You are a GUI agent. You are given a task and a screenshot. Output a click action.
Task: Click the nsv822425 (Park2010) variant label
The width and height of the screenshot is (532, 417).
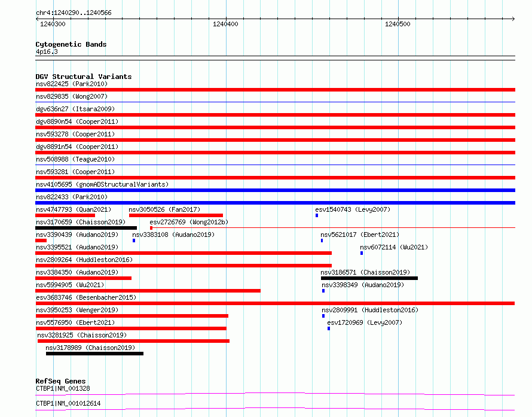tap(72, 84)
